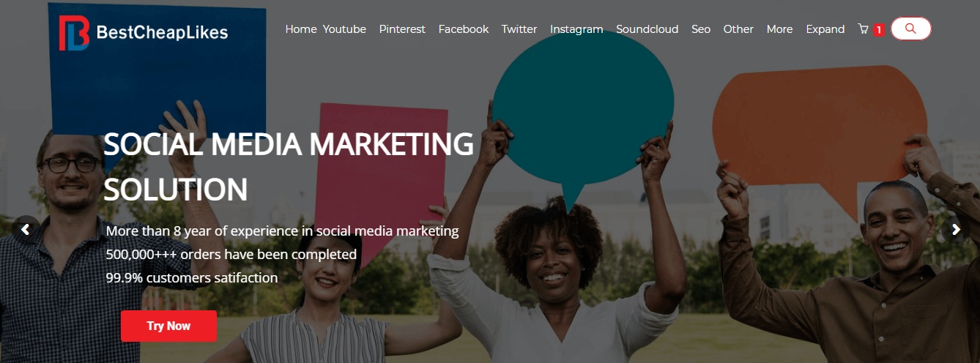Click the Expand menu item
The width and height of the screenshot is (980, 363).
coord(825,29)
